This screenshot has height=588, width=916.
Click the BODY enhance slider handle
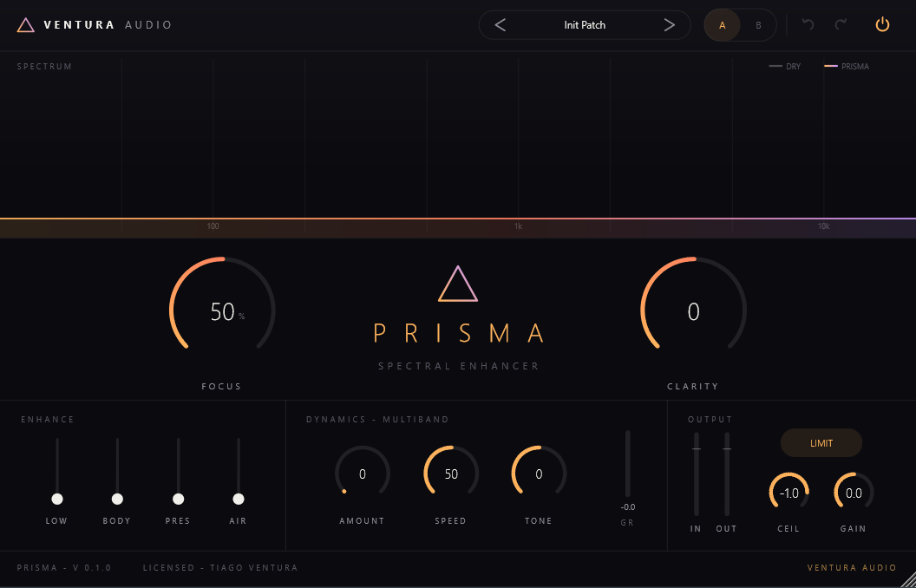tap(117, 499)
